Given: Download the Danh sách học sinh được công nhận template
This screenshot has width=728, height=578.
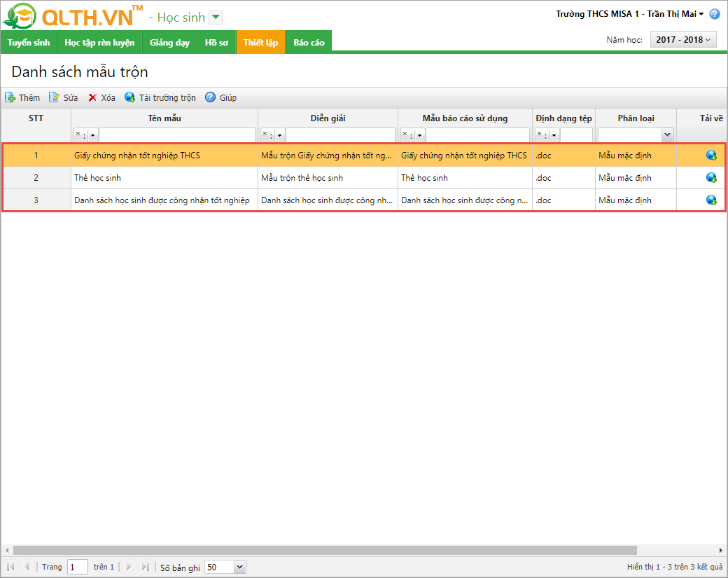Looking at the screenshot, I should (710, 200).
